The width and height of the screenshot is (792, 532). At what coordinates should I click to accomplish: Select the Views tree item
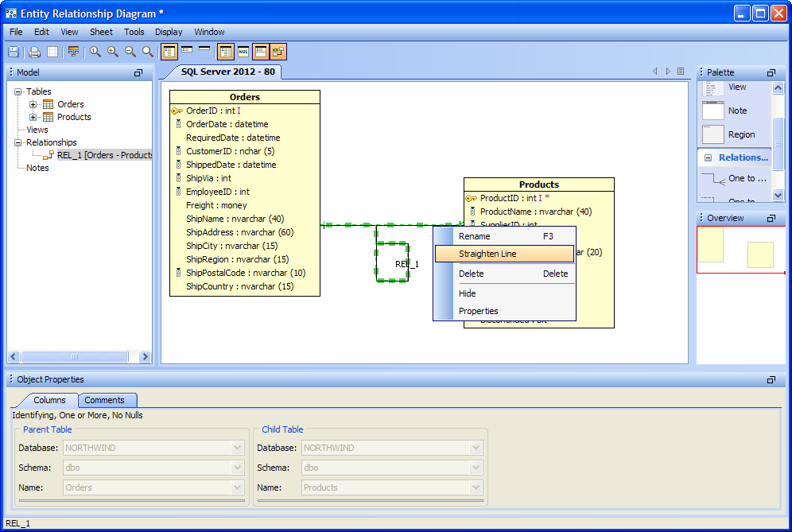tap(37, 130)
